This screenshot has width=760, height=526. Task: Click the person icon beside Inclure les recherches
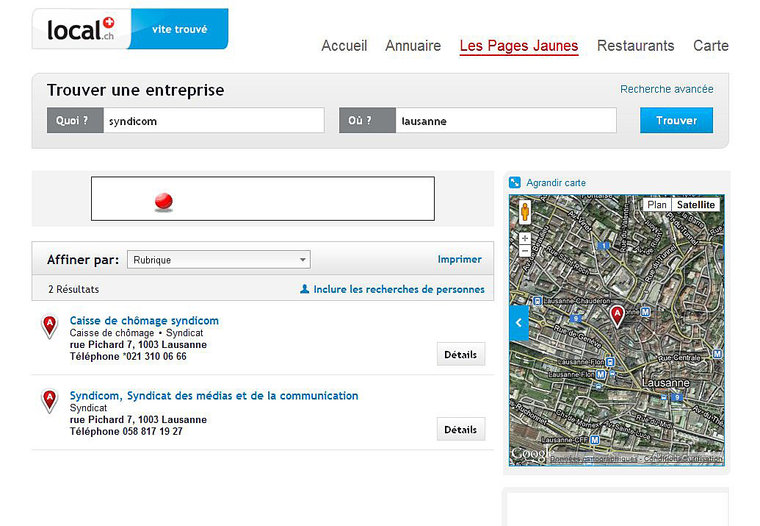(304, 289)
